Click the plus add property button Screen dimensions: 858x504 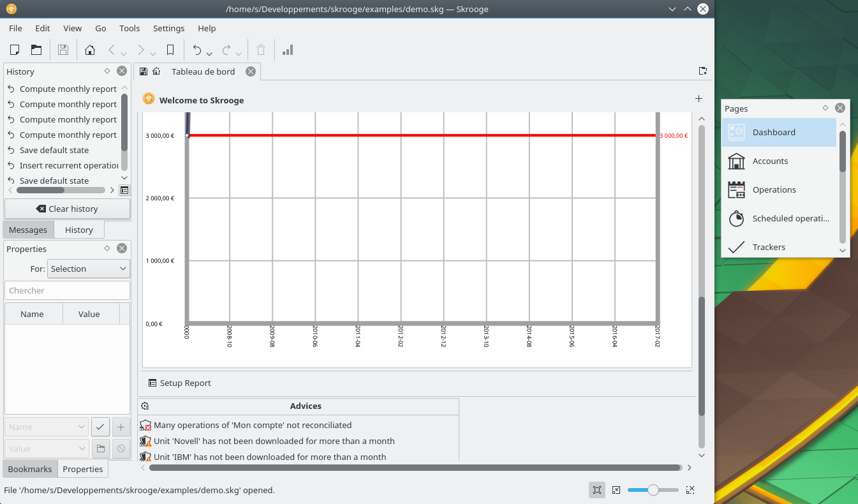[x=121, y=427]
